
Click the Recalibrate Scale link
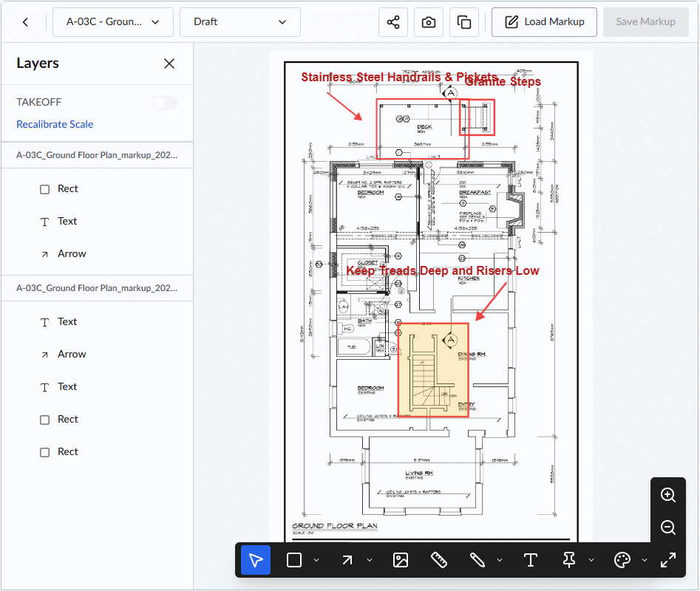(55, 124)
